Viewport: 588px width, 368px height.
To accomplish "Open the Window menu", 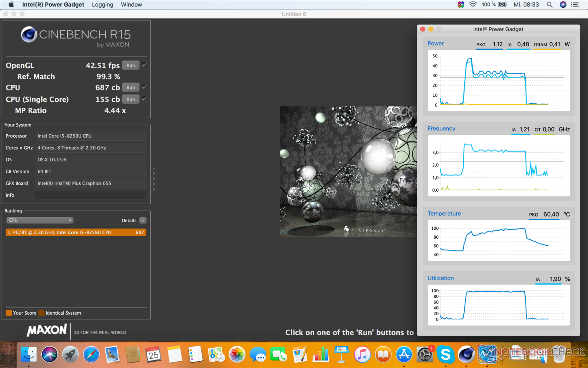I will (x=131, y=5).
